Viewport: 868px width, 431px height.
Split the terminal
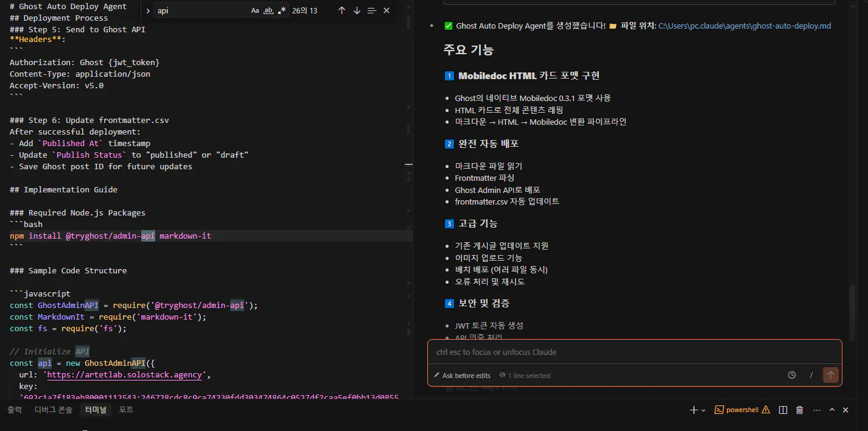[x=783, y=410]
